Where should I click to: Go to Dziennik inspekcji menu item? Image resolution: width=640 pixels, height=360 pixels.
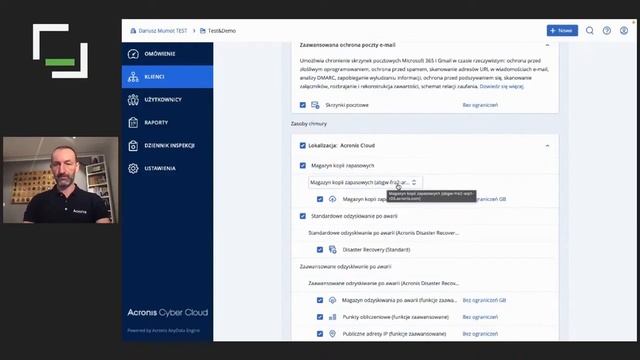pos(167,145)
